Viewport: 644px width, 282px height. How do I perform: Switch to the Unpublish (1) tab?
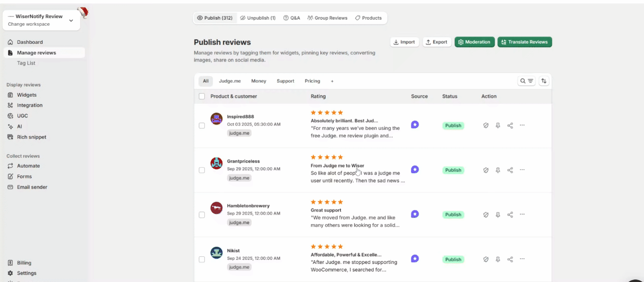[x=258, y=18]
